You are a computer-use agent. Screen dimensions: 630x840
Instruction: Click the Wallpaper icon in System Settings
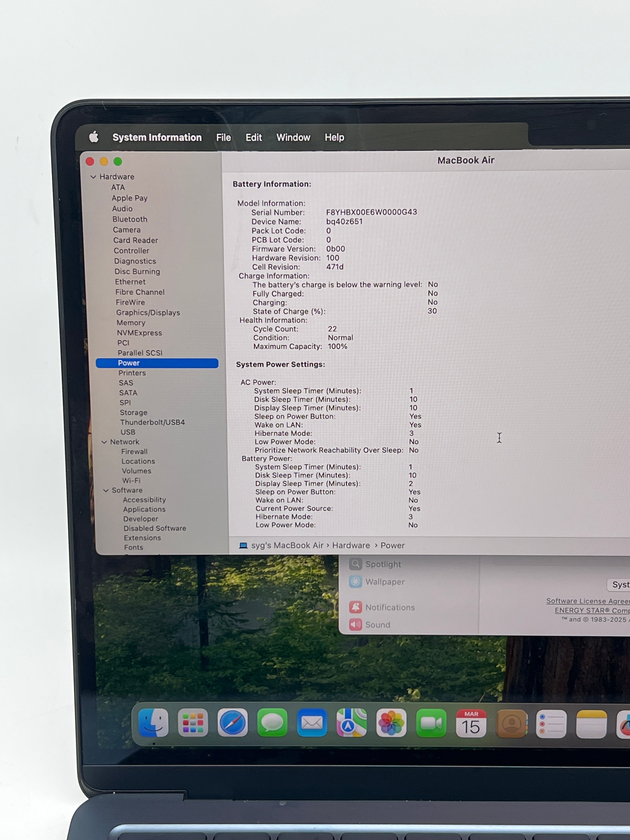(x=355, y=581)
